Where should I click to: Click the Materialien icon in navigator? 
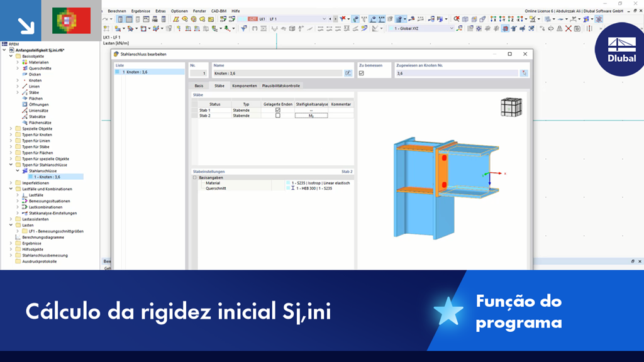point(25,62)
